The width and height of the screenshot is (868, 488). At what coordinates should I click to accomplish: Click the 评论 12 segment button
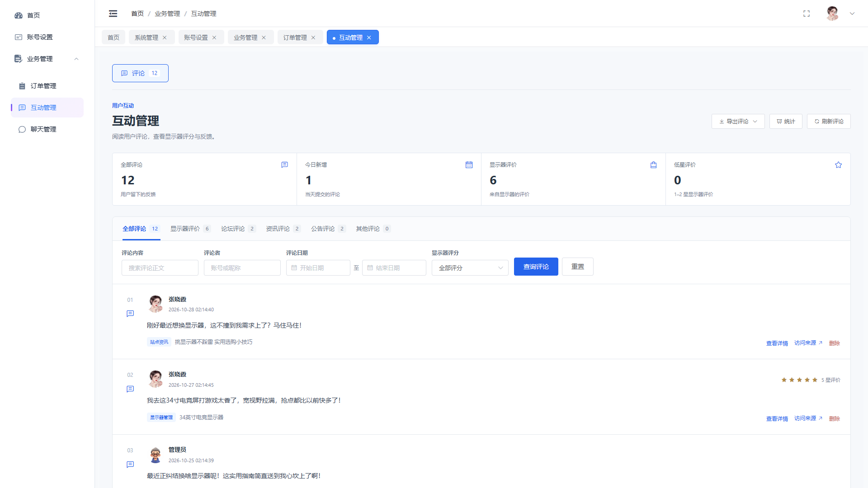[x=140, y=73]
